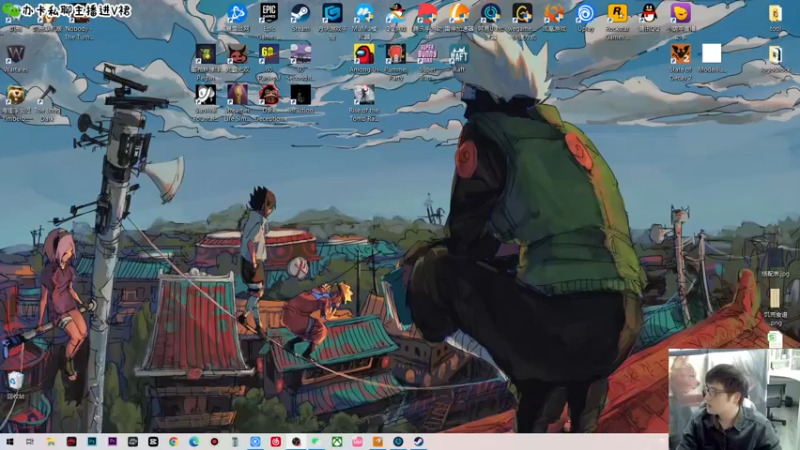The height and width of the screenshot is (450, 800).
Task: Open the Windows Start menu
Action: point(10,442)
